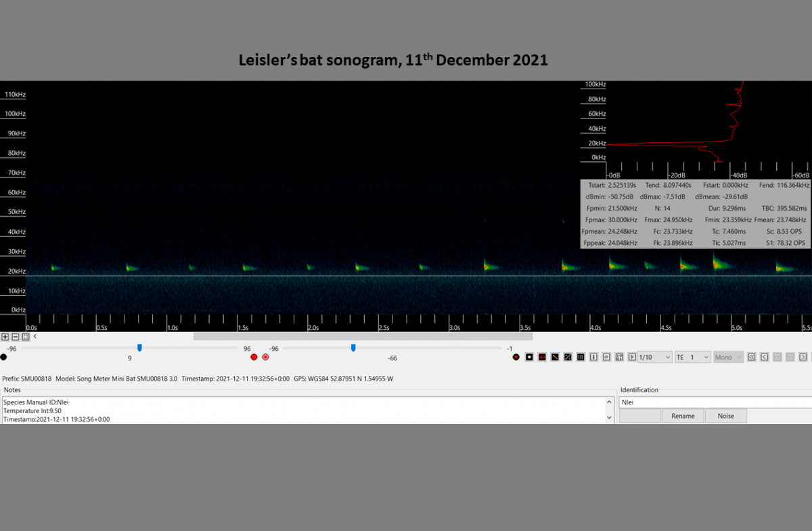Image resolution: width=812 pixels, height=531 pixels.
Task: Click the Rename button
Action: [683, 416]
